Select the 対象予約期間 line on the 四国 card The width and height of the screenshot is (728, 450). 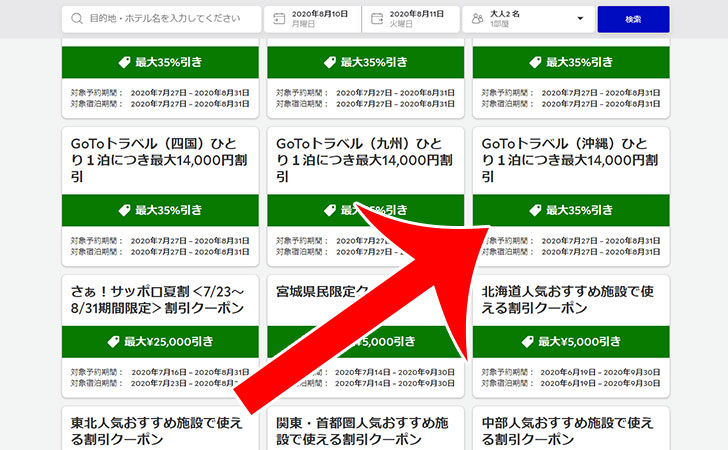[160, 241]
